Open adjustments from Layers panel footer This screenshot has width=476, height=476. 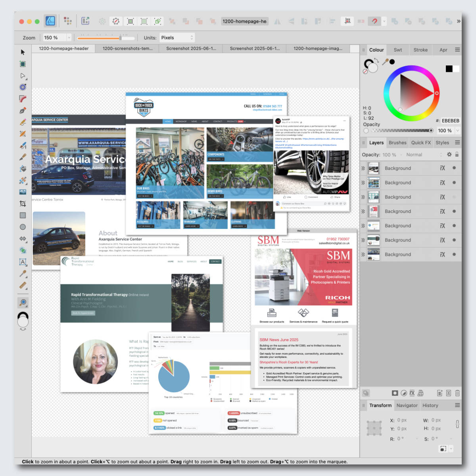pyautogui.click(x=403, y=393)
